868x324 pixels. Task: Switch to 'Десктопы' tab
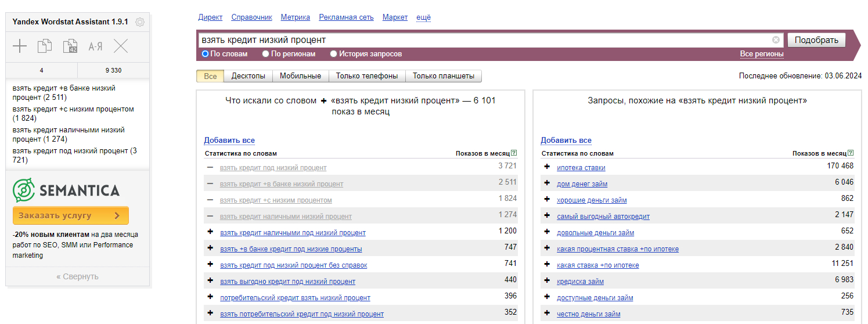tap(248, 76)
